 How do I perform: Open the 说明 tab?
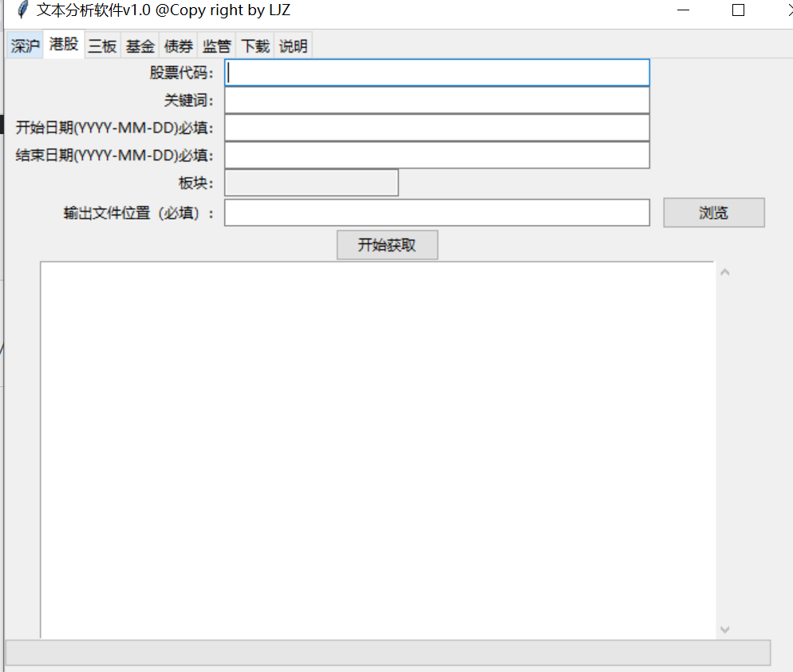(x=293, y=45)
